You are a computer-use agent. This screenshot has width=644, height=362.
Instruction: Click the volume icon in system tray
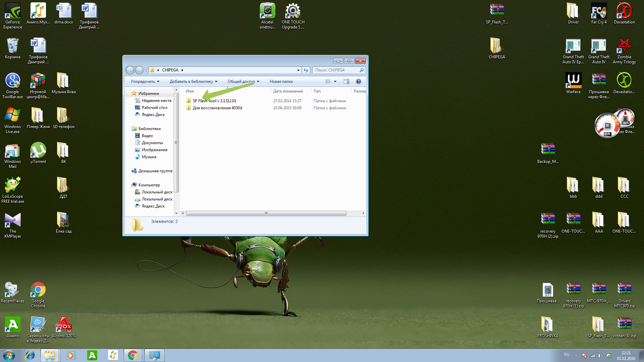pyautogui.click(x=600, y=356)
